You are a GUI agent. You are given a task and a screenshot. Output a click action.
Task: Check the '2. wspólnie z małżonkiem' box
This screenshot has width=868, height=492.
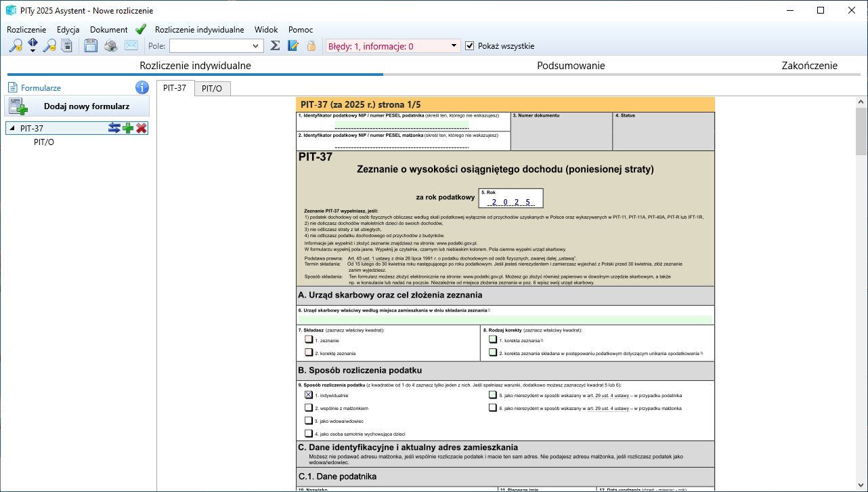(309, 408)
